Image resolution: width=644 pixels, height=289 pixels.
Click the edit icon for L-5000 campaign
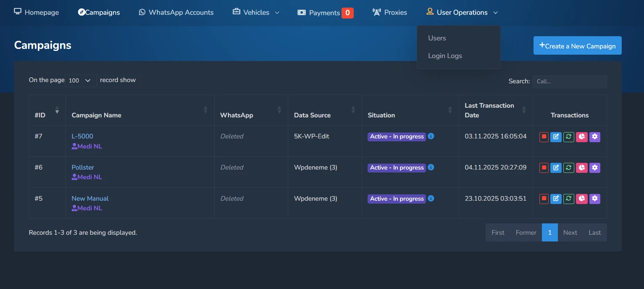click(x=556, y=137)
